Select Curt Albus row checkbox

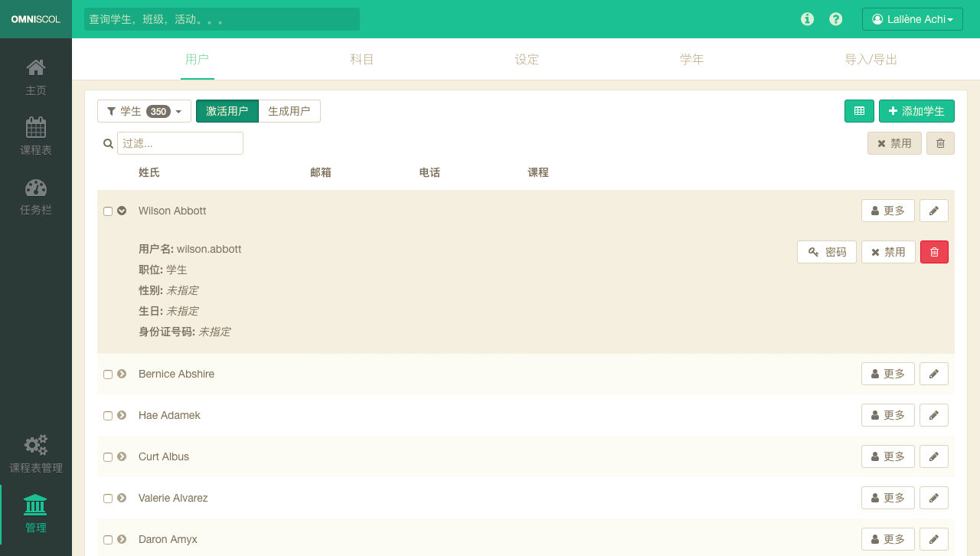point(108,457)
